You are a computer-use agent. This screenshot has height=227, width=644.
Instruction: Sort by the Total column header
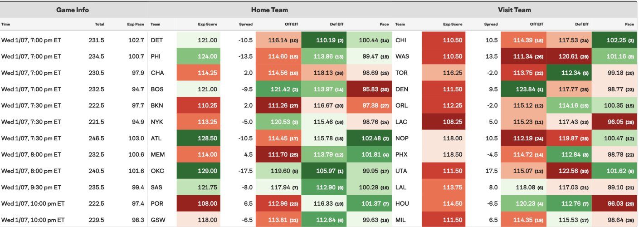click(99, 24)
